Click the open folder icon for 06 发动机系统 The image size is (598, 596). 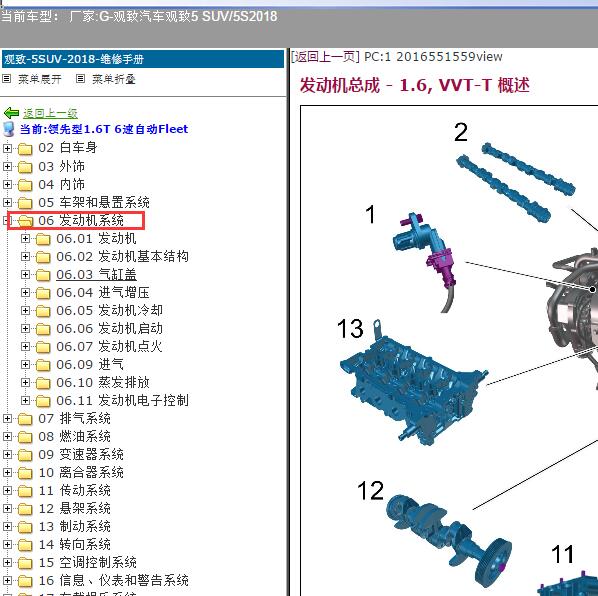pyautogui.click(x=25, y=221)
